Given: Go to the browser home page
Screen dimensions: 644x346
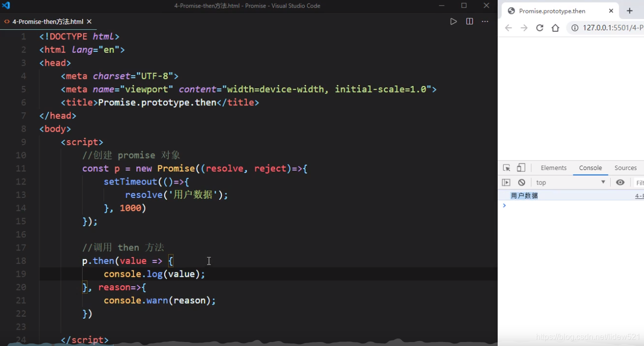Looking at the screenshot, I should (555, 28).
